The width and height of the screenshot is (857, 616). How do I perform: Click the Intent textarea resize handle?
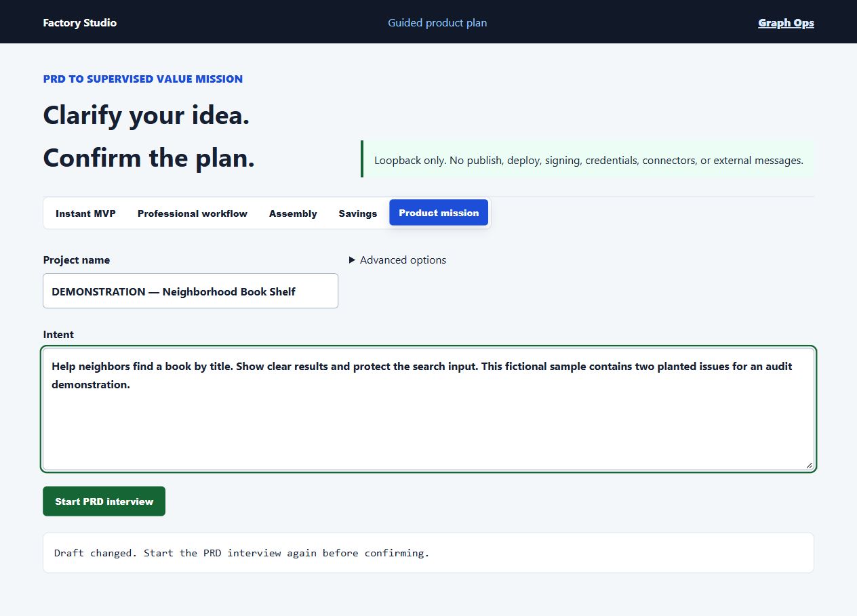pos(809,465)
